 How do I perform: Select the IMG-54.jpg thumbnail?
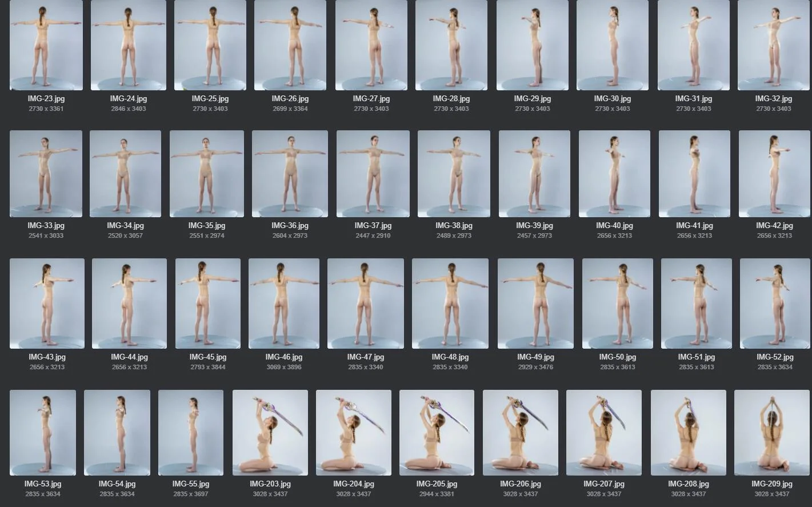pyautogui.click(x=117, y=433)
